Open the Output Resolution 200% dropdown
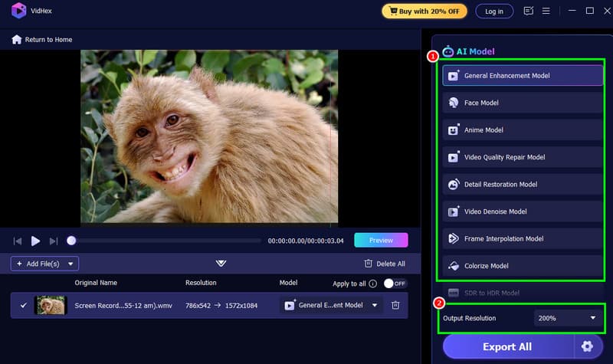Image resolution: width=613 pixels, height=364 pixels. (x=566, y=318)
